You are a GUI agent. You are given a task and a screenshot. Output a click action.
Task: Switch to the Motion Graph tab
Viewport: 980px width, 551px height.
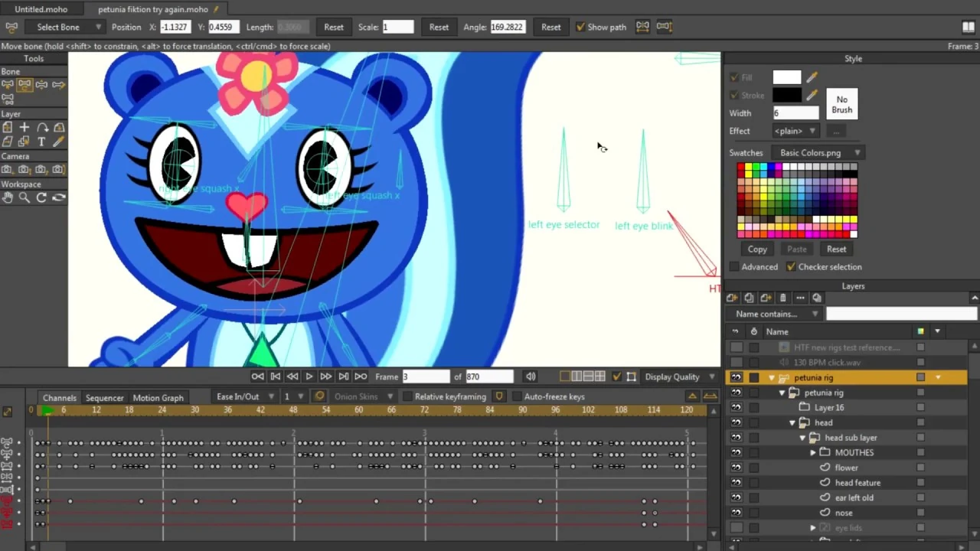(x=158, y=397)
